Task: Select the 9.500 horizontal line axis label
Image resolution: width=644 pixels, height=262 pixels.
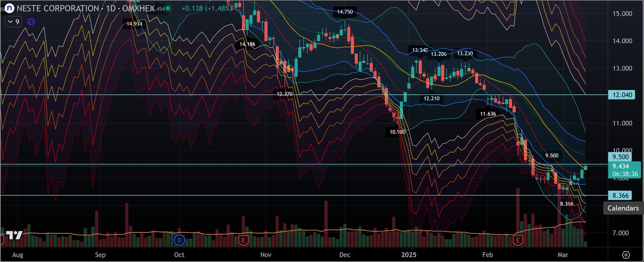Action: 620,157
